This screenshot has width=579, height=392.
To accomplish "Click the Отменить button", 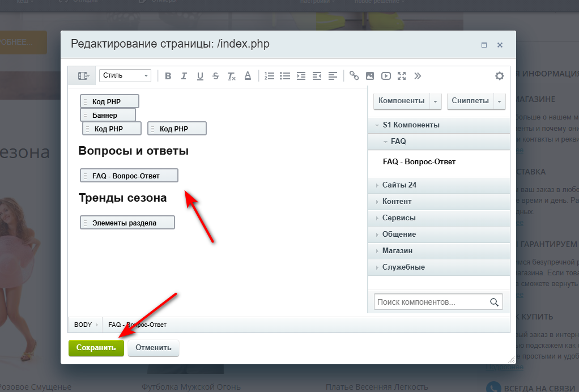I will pyautogui.click(x=154, y=348).
